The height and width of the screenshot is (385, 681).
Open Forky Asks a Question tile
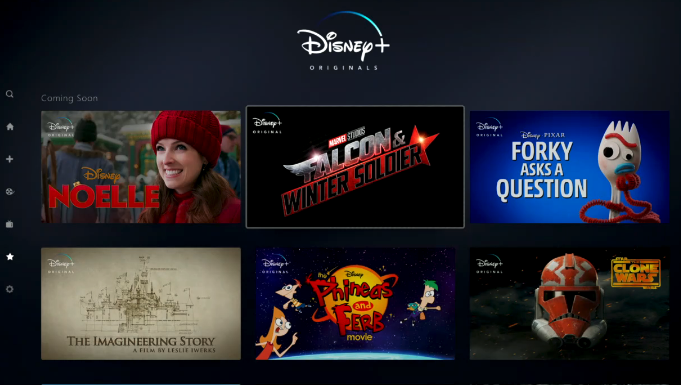click(x=569, y=167)
